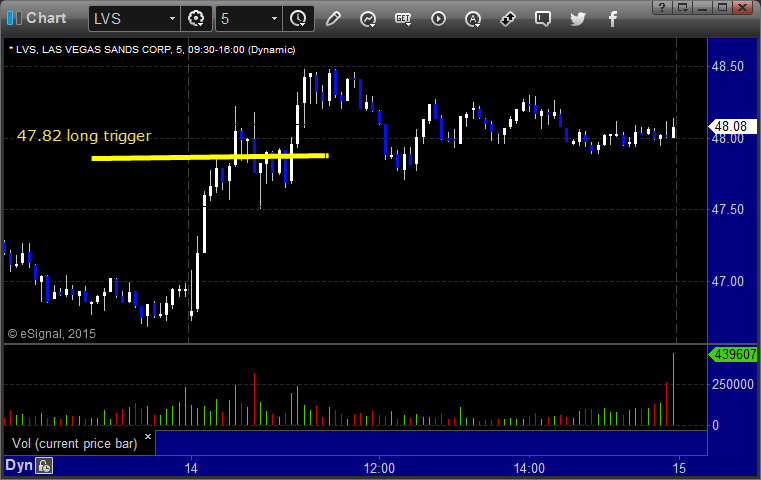Click the help question mark button

point(662,7)
